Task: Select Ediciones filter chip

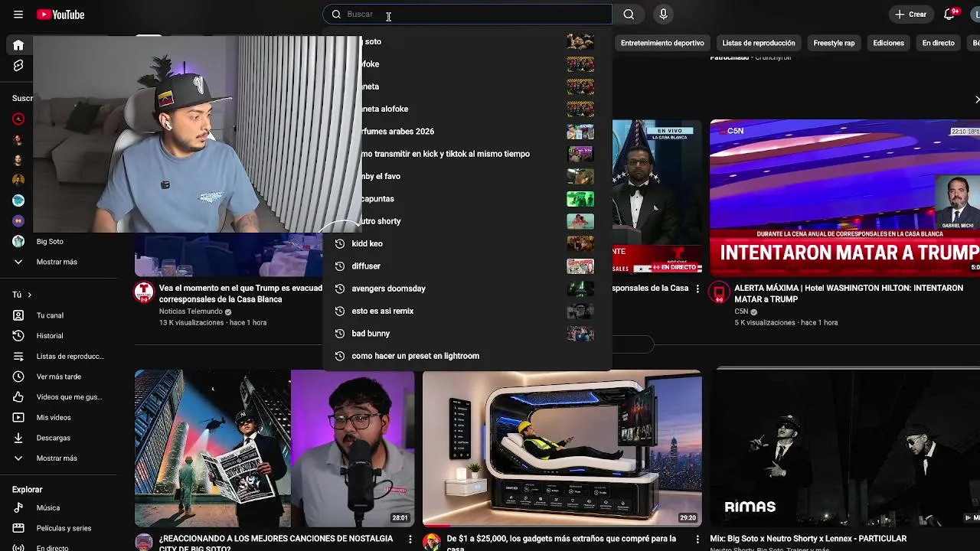Action: click(888, 43)
